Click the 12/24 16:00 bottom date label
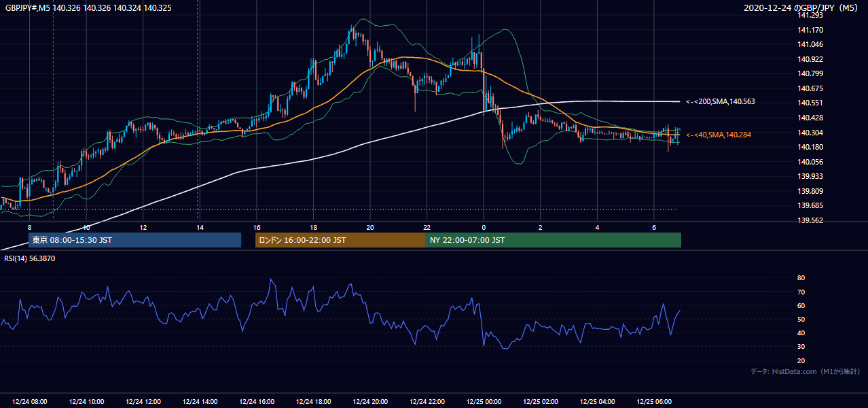The width and height of the screenshot is (868, 408). (x=257, y=402)
